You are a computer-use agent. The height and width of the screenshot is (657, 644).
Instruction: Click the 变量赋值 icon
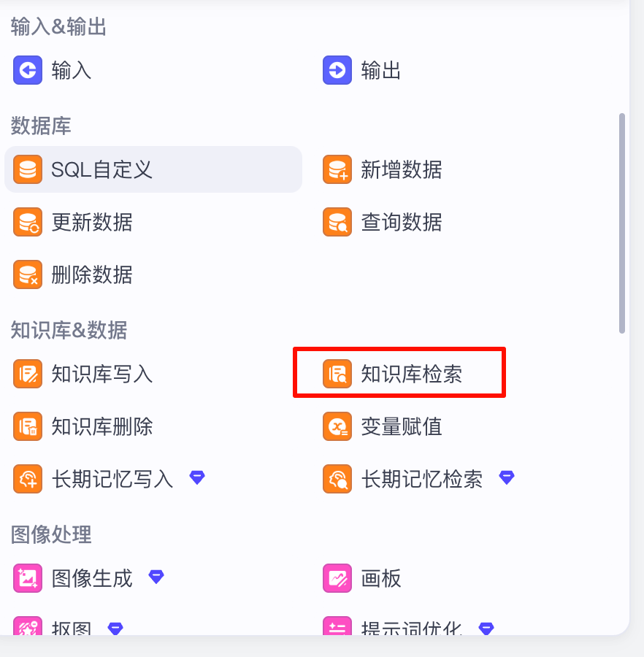[x=337, y=426]
